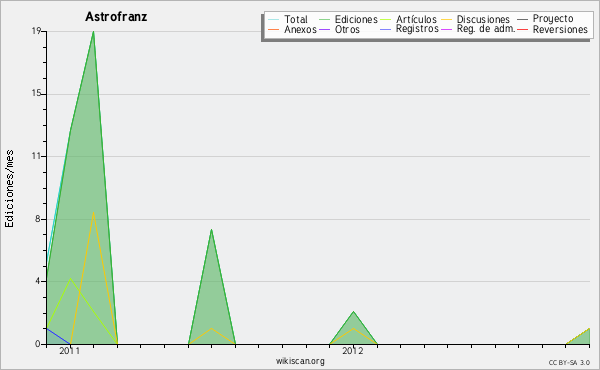Click the 19 y-axis value

[x=36, y=31]
